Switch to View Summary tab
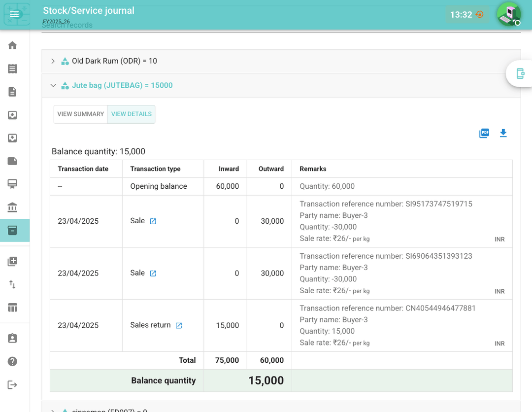This screenshot has height=412, width=532. coord(81,114)
